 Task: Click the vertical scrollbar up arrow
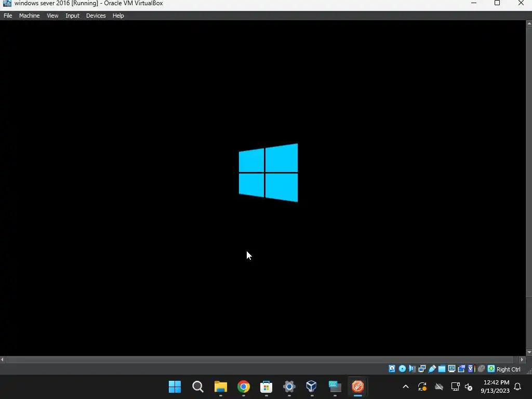[529, 23]
